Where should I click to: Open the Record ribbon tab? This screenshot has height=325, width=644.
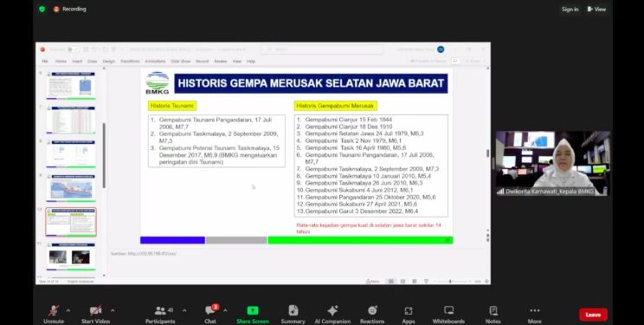[x=202, y=61]
